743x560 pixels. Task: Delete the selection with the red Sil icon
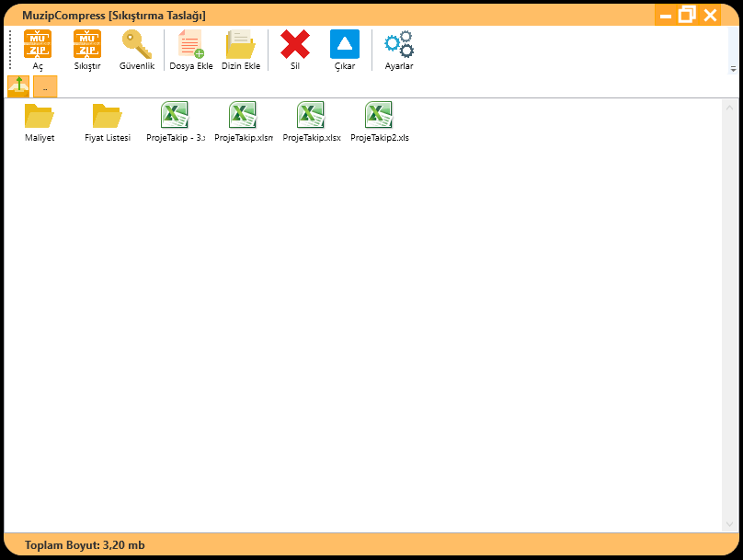click(x=295, y=50)
